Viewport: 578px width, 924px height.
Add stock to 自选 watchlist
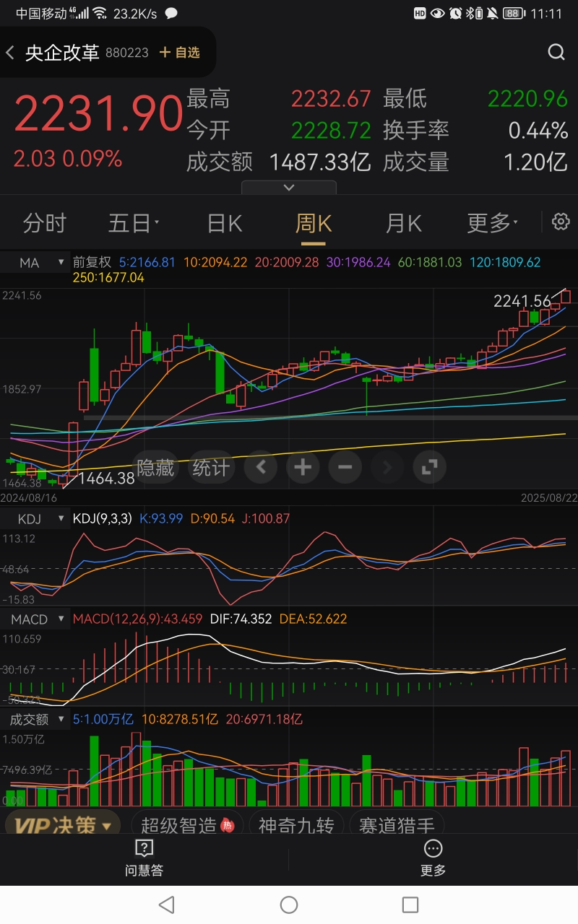(180, 53)
